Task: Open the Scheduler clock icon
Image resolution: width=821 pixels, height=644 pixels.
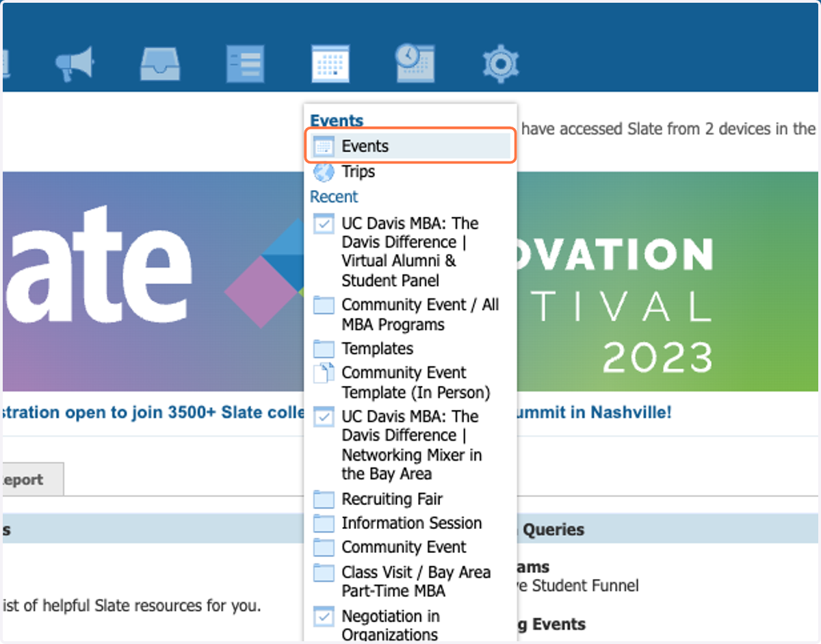Action: pyautogui.click(x=415, y=64)
